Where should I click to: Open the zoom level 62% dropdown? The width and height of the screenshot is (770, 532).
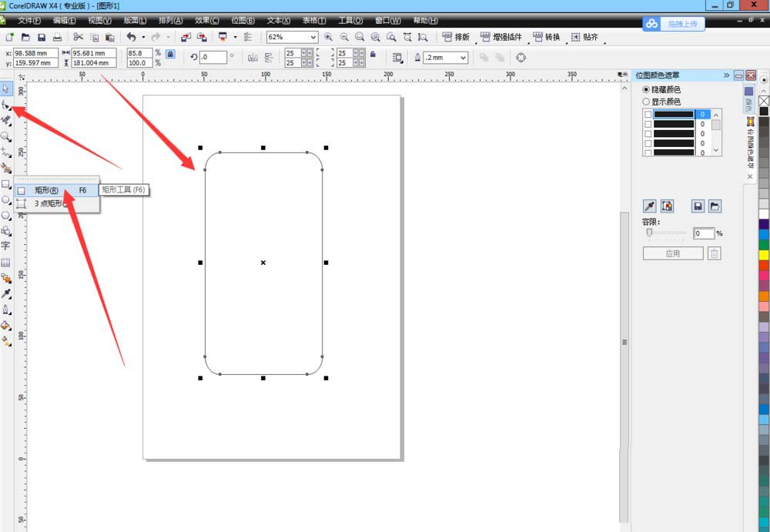click(x=313, y=37)
